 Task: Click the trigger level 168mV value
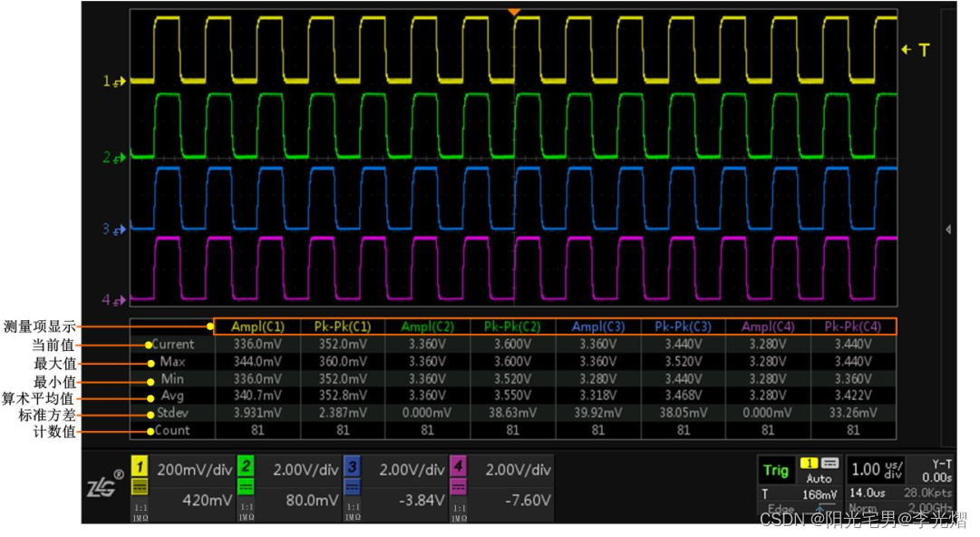pos(820,494)
